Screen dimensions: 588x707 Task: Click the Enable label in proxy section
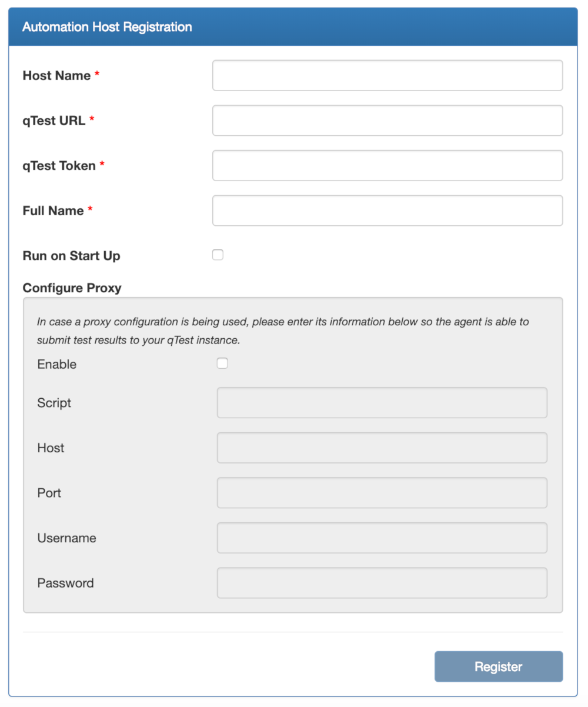pos(56,363)
